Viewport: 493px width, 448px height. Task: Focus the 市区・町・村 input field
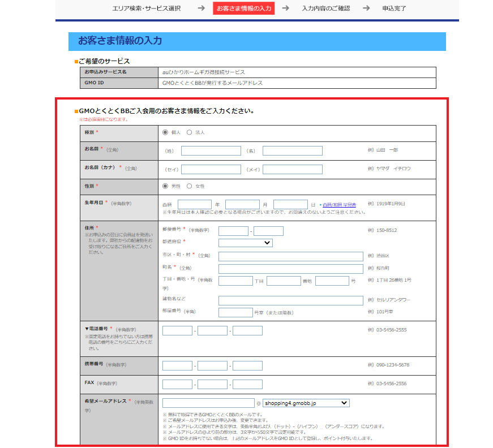pyautogui.click(x=291, y=256)
